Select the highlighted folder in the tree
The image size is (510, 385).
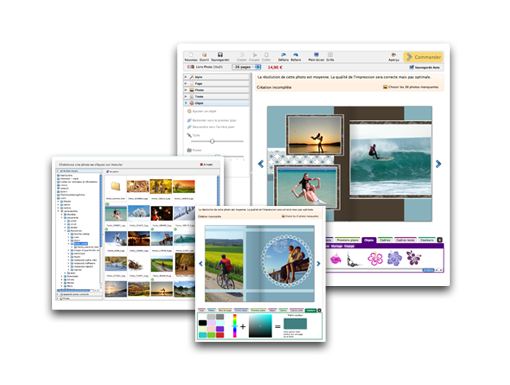[81, 244]
